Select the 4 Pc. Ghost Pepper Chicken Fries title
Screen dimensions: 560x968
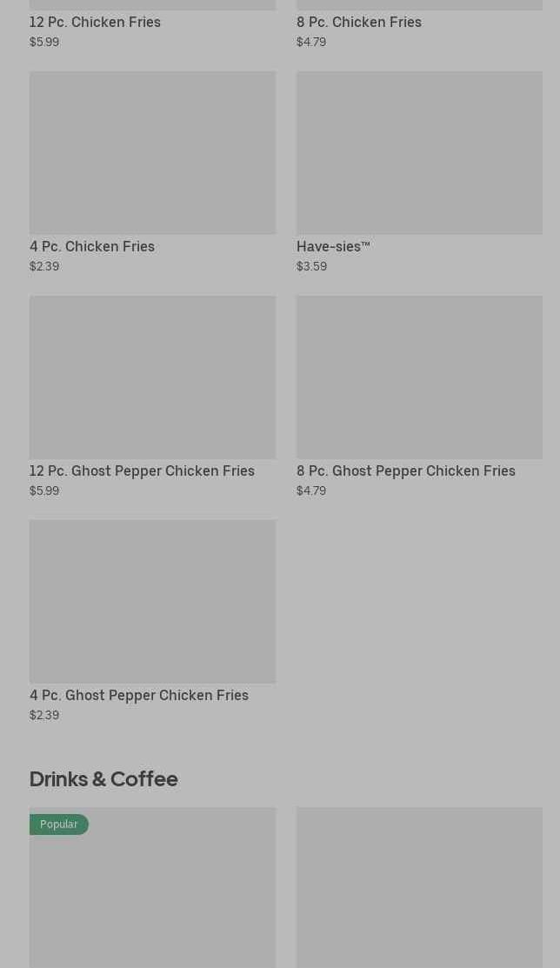[139, 695]
